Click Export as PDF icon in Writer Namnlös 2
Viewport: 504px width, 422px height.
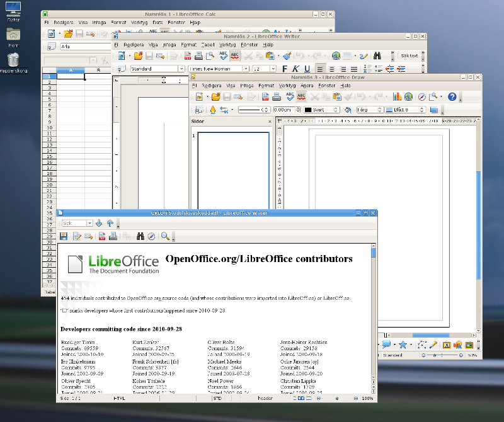coord(188,56)
